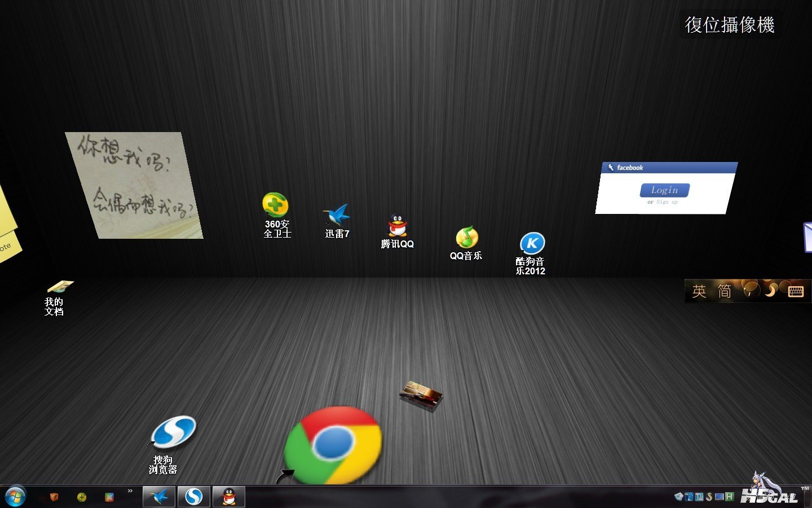Open the 我的文档 folder icon

(x=57, y=298)
